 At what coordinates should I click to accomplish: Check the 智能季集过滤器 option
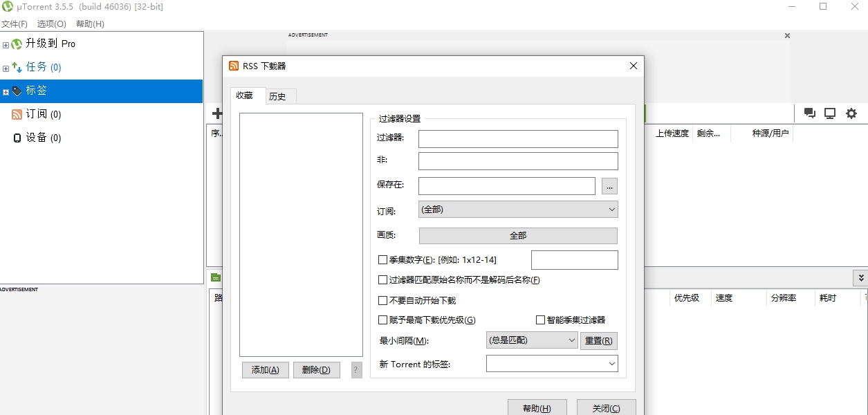click(540, 319)
